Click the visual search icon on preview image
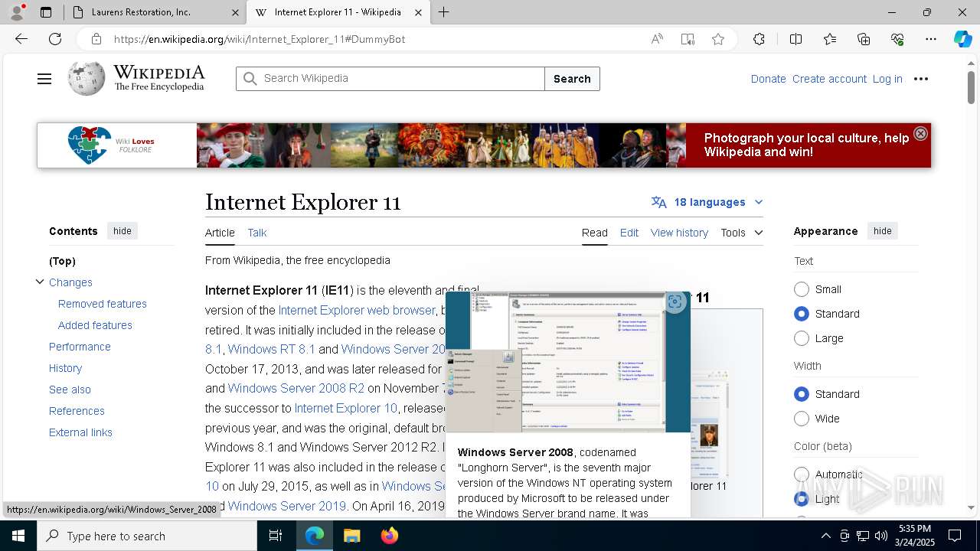This screenshot has height=551, width=980. [675, 302]
